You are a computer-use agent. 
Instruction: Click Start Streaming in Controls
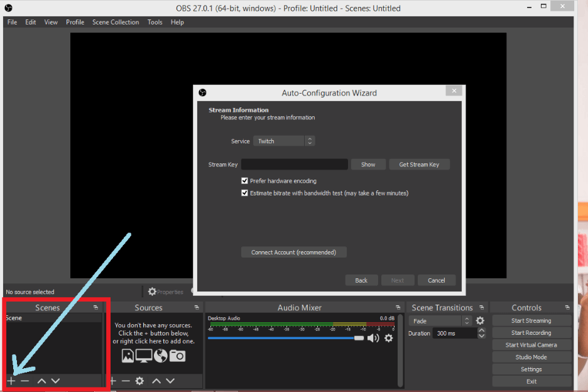(x=531, y=321)
